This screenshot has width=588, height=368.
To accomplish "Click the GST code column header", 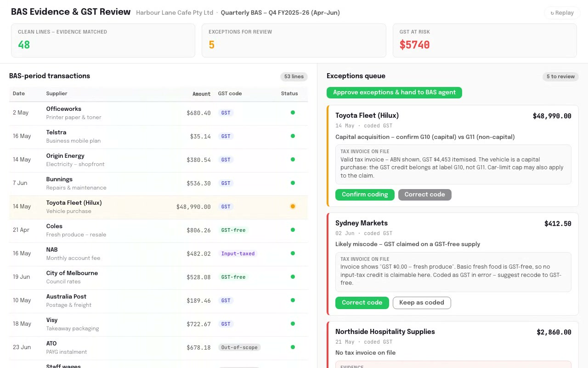I will pos(230,94).
